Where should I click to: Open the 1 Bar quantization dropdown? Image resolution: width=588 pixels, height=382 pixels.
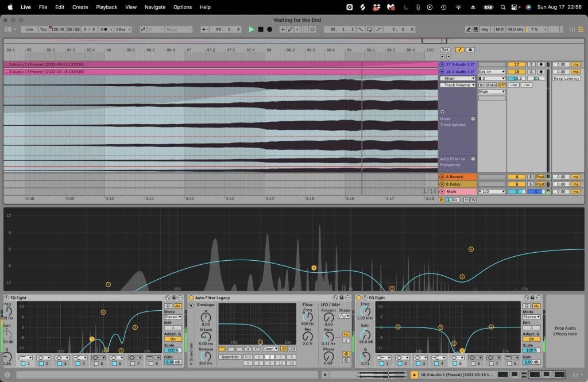click(x=123, y=29)
